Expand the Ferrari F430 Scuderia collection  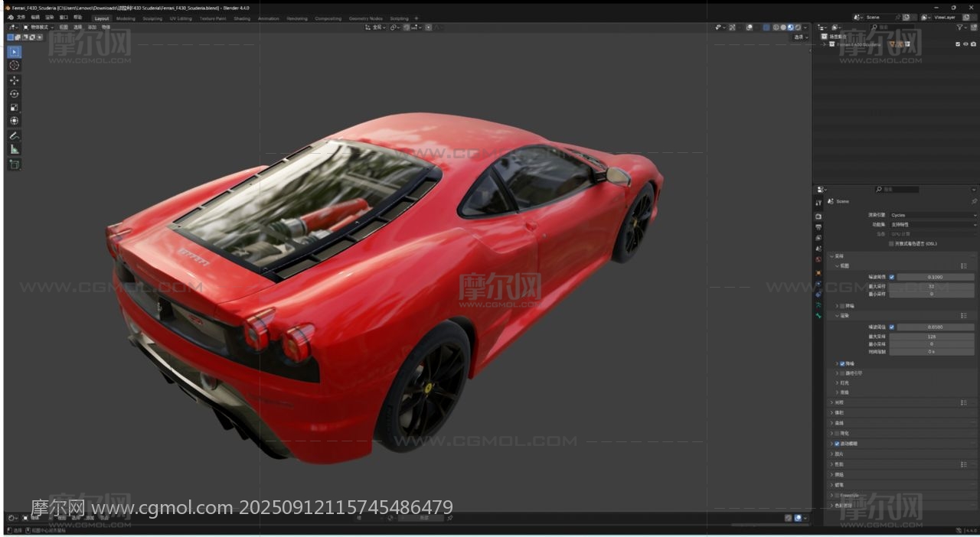pos(825,44)
